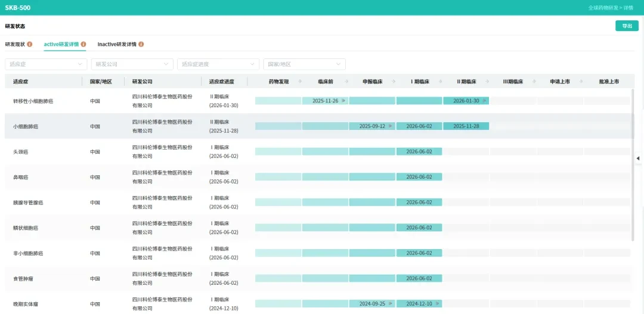Click the arrow icon after 药物发现 header
Viewport: 644px width, 314px height.
[300, 82]
